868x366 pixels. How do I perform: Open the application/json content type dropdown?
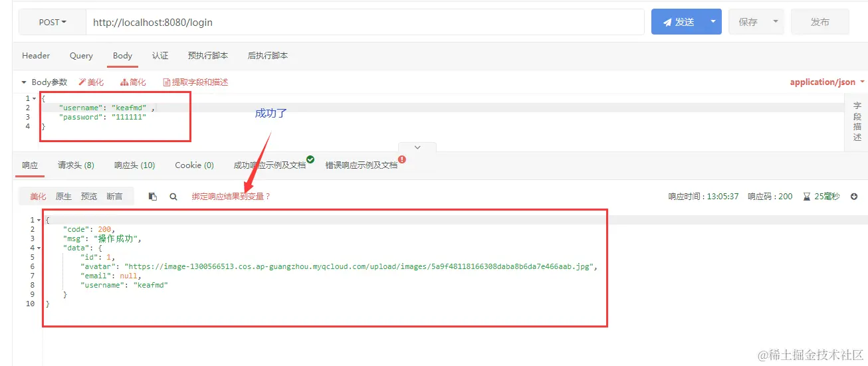click(x=827, y=82)
